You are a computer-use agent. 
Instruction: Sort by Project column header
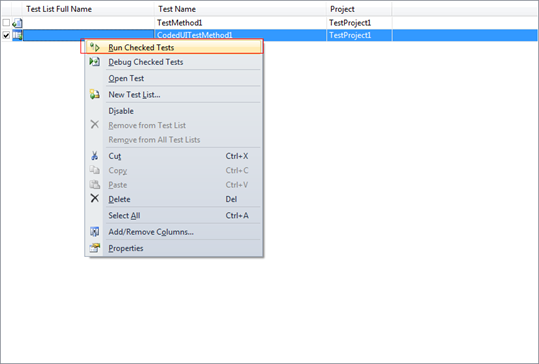359,9
